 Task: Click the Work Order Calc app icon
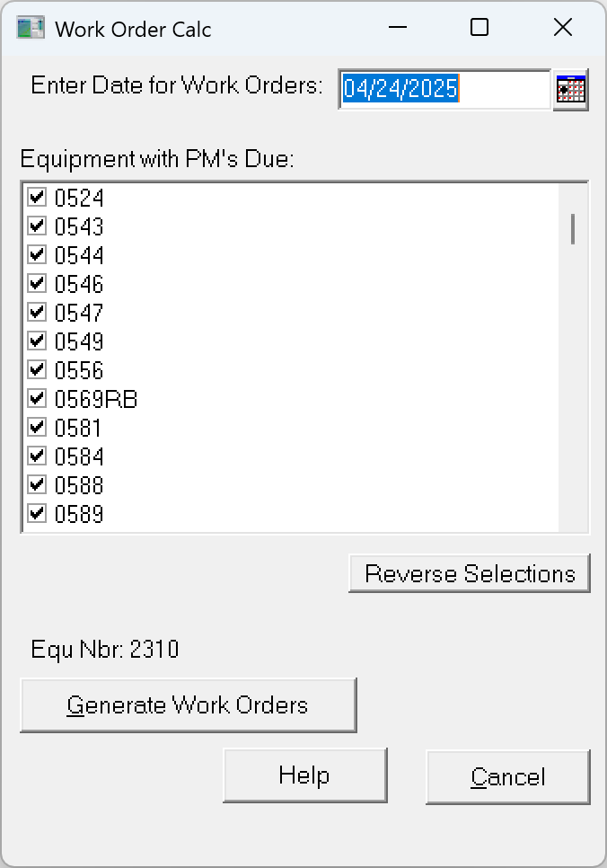pos(31,28)
